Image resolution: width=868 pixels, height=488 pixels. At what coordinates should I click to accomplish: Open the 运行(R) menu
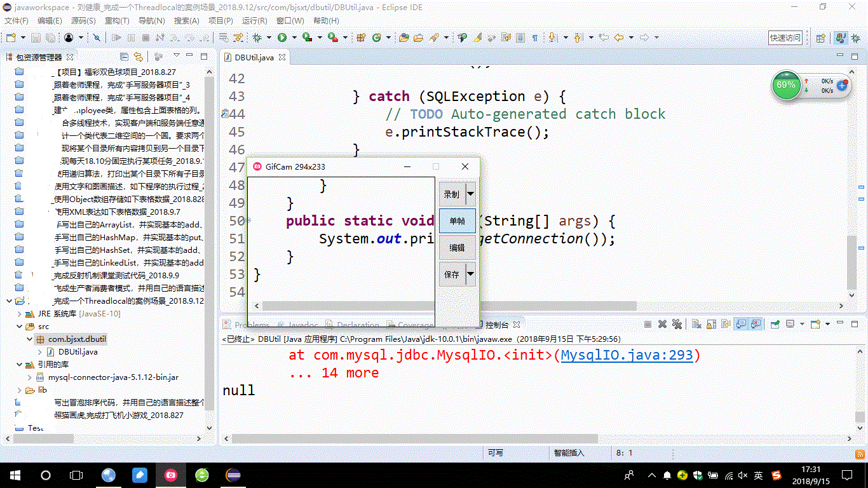point(254,21)
